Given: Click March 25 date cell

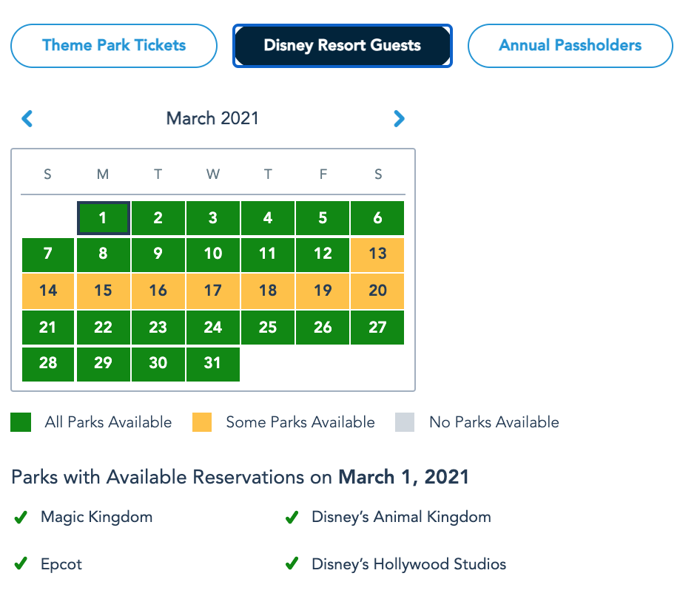Looking at the screenshot, I should pyautogui.click(x=268, y=327).
